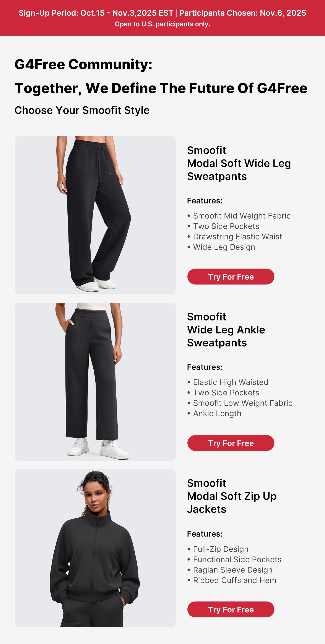Click the Drawstring Elastic Waist feature bullet
The width and height of the screenshot is (325, 644).
[235, 236]
